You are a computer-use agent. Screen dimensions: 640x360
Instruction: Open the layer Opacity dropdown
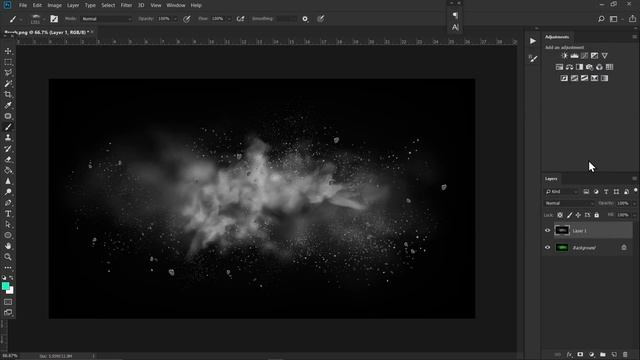633,203
